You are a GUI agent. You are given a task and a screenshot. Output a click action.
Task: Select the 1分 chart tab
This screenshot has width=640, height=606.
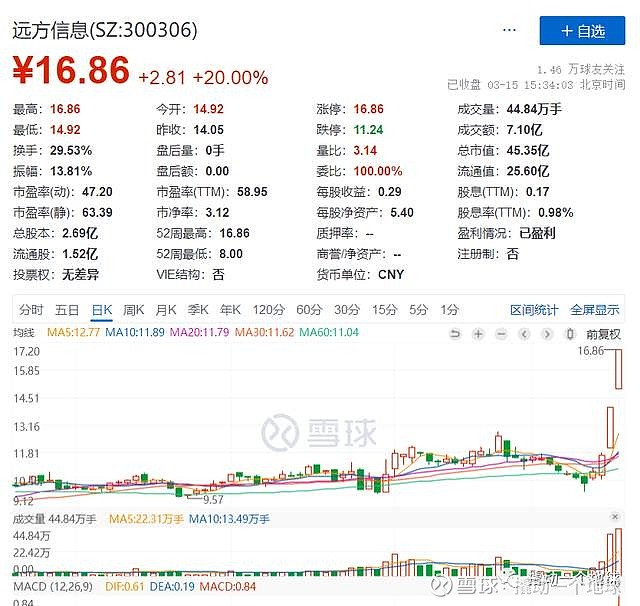(x=449, y=310)
